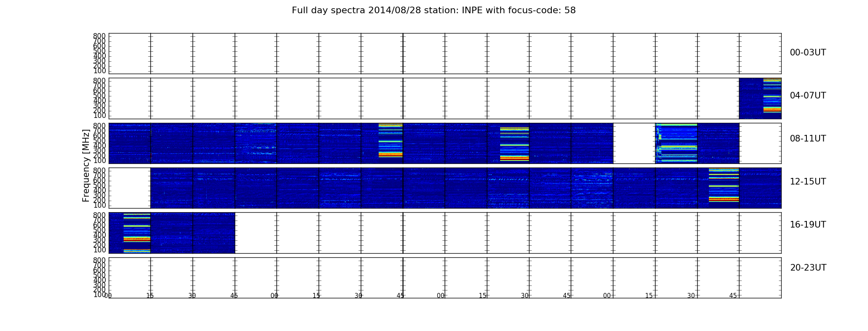Click the 800 tick label of the 00-03UT panel
The height and width of the screenshot is (331, 868).
click(x=99, y=36)
